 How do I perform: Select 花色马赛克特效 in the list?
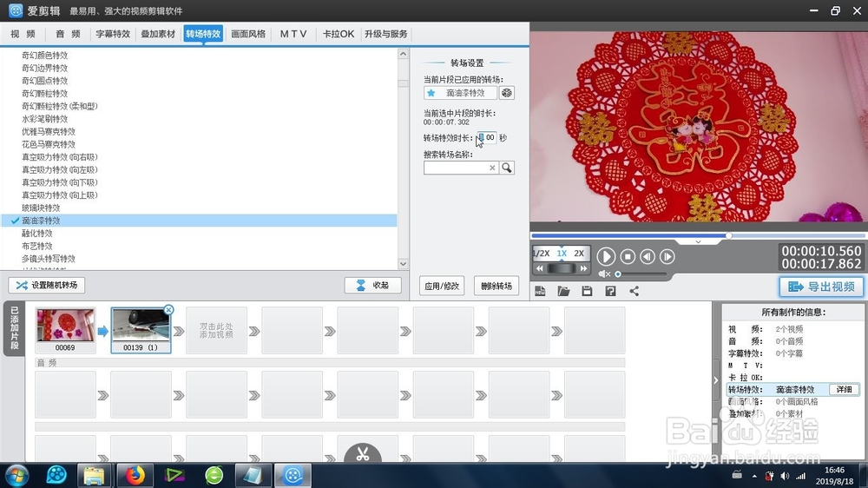point(48,144)
